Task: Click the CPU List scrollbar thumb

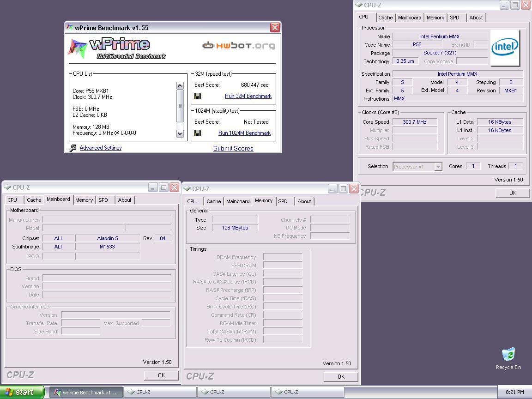Action: [x=180, y=106]
